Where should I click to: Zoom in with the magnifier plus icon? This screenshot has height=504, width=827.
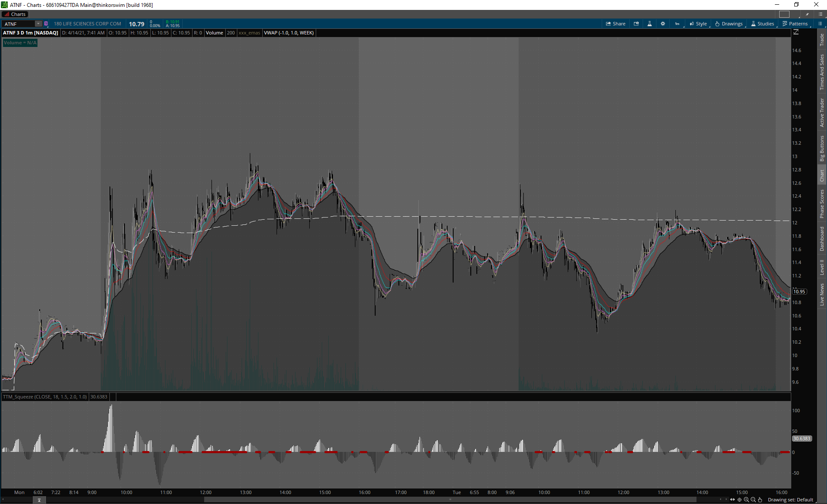[746, 500]
